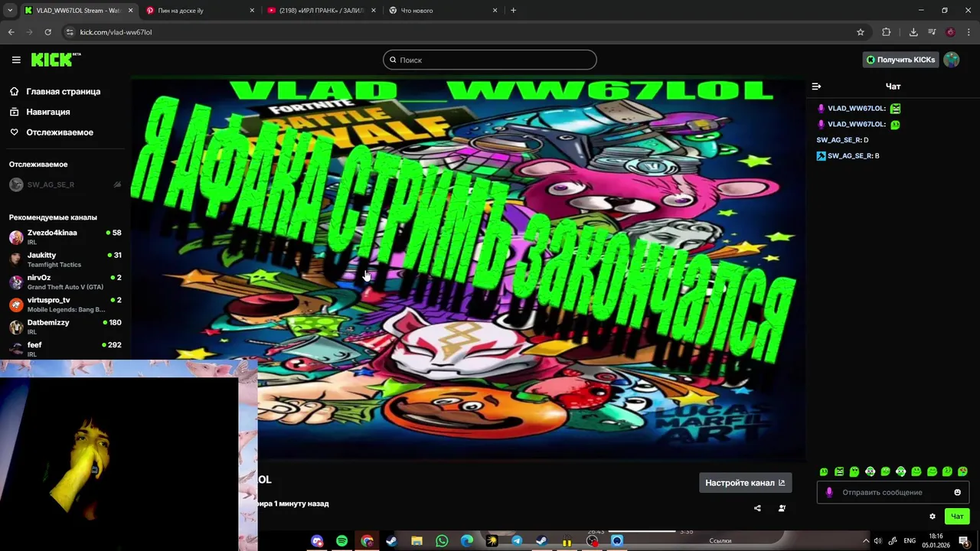The width and height of the screenshot is (980, 551).
Task: Click the Отправить сообщение input
Action: pos(893,492)
